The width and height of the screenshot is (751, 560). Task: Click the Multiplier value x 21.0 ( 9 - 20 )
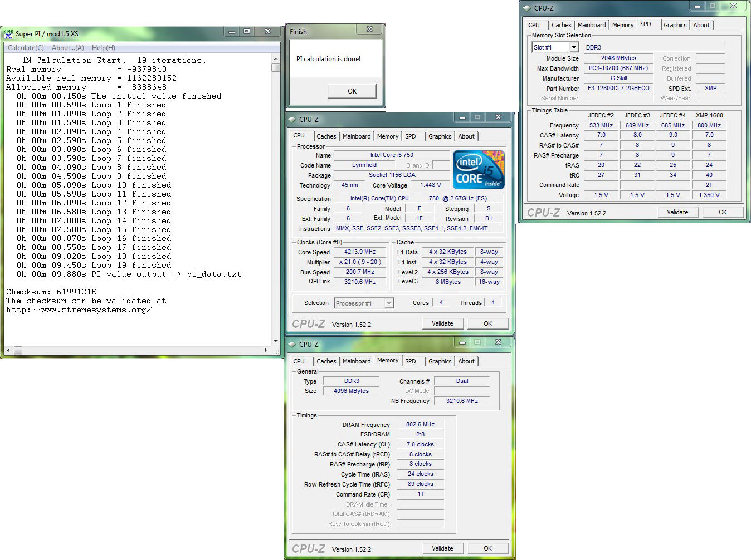click(360, 262)
